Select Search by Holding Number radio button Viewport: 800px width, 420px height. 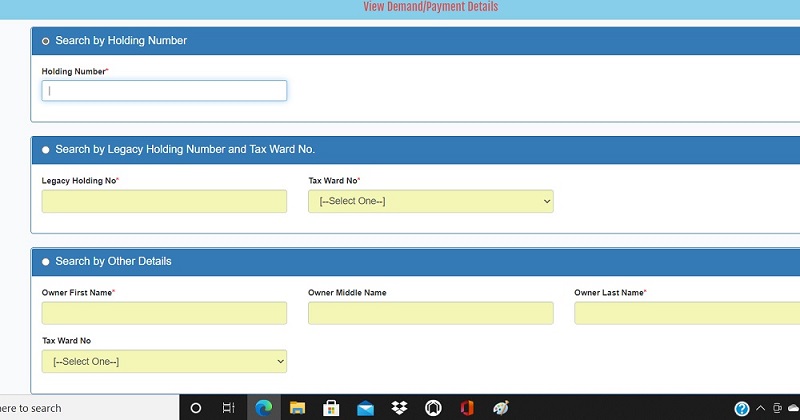point(45,41)
